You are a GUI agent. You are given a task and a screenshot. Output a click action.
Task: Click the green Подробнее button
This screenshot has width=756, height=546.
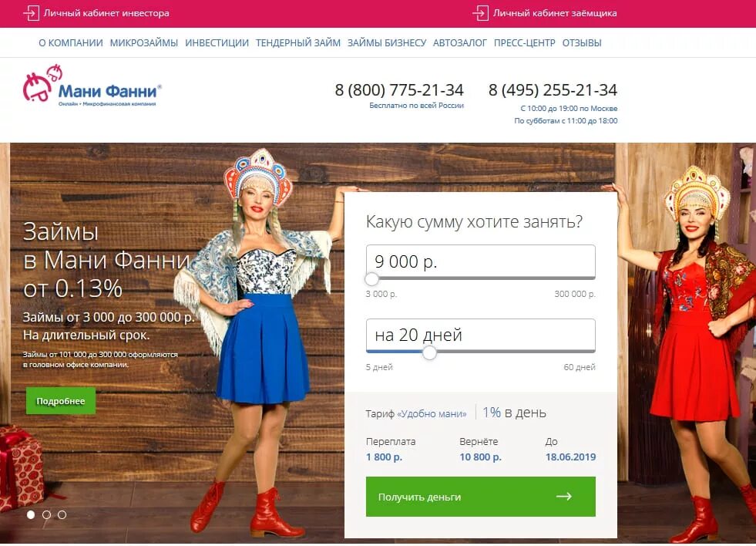coord(61,401)
